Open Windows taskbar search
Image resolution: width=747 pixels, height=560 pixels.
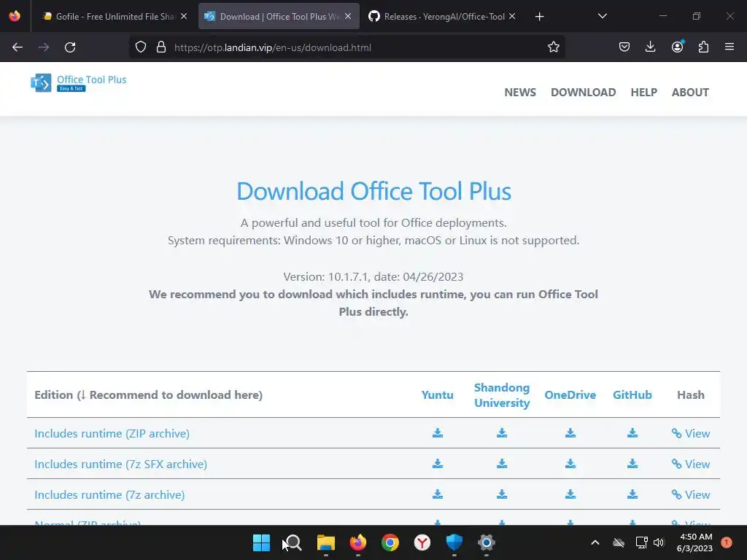pos(293,542)
